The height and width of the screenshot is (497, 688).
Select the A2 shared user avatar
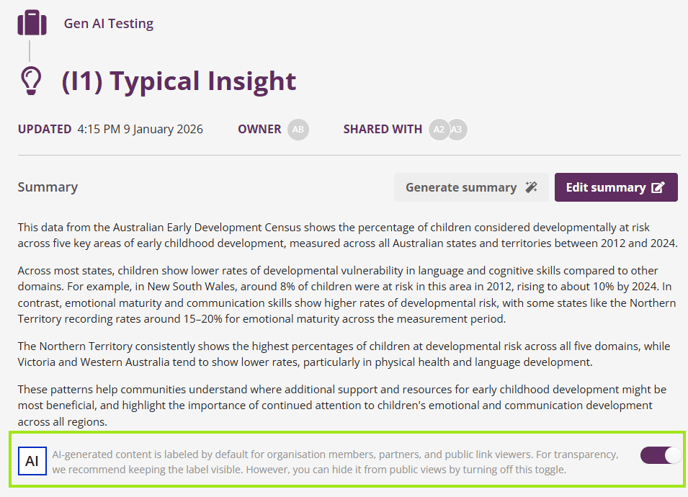(x=438, y=129)
